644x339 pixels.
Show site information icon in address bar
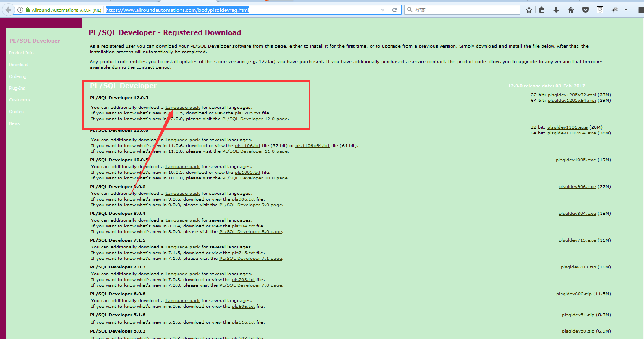[x=20, y=10]
